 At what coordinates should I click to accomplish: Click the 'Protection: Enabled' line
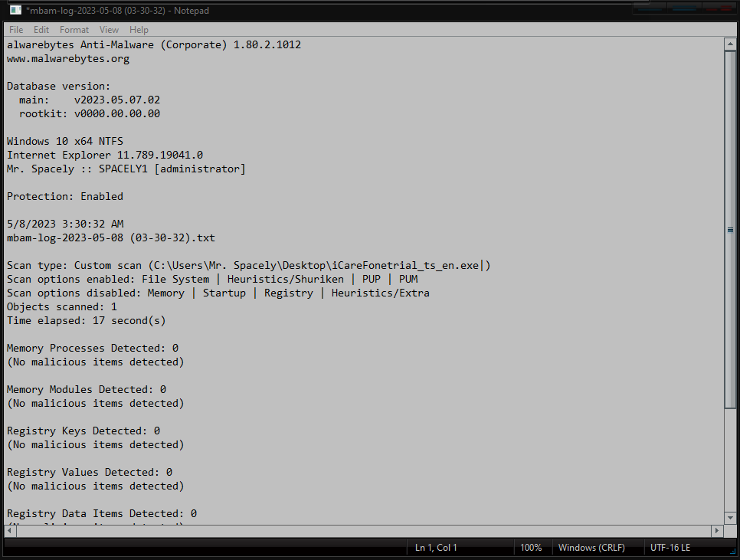point(65,197)
